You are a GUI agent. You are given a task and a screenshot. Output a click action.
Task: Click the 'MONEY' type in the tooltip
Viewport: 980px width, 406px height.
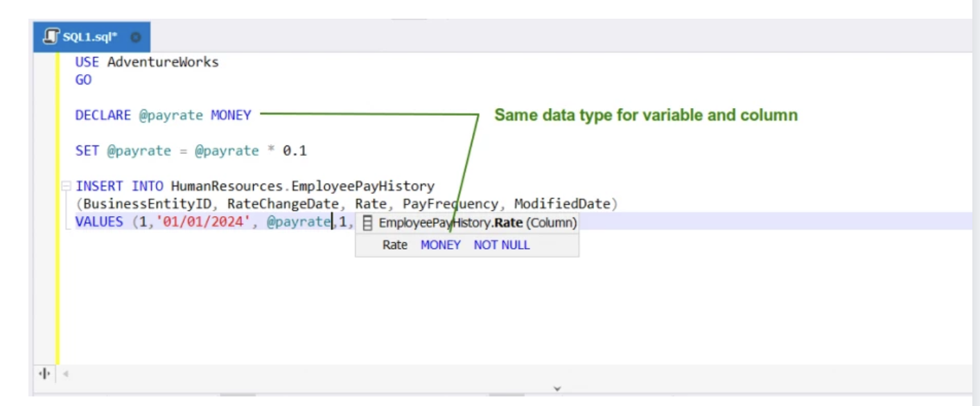(441, 245)
